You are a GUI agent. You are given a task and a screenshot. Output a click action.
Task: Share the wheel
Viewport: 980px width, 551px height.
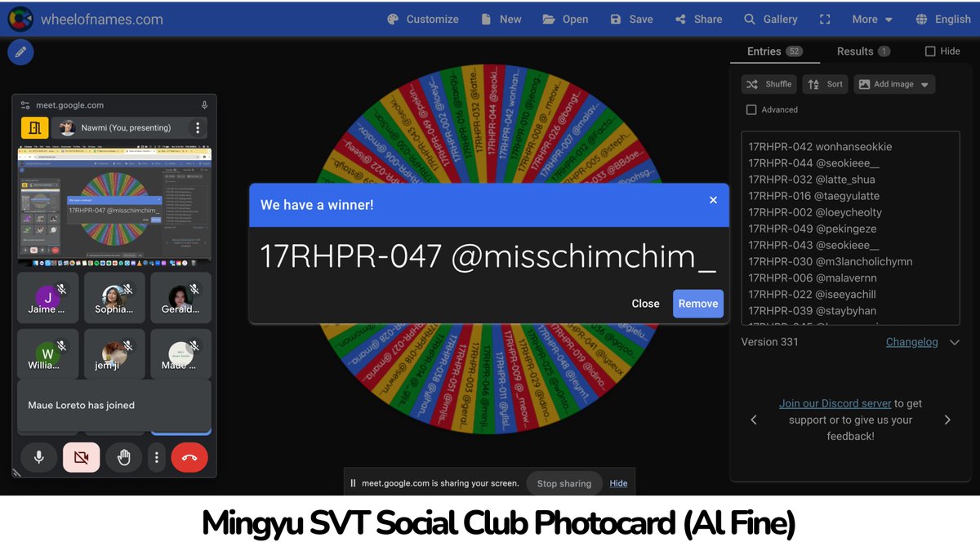click(x=698, y=19)
